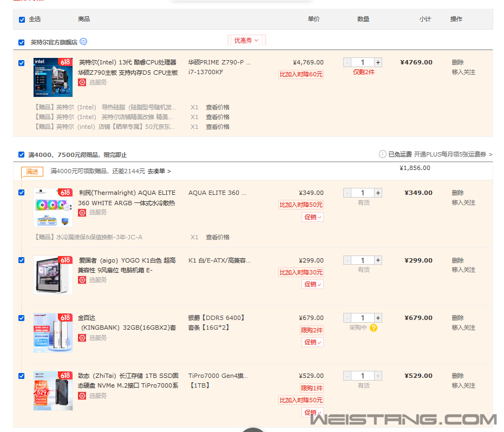Expand 促销 dropdown for aigo K1 case

[x=312, y=284]
